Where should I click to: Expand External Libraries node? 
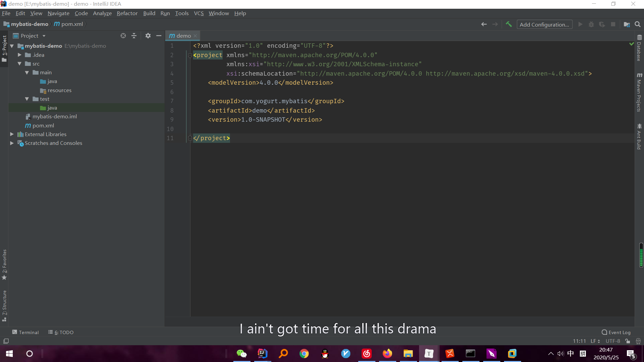click(12, 134)
